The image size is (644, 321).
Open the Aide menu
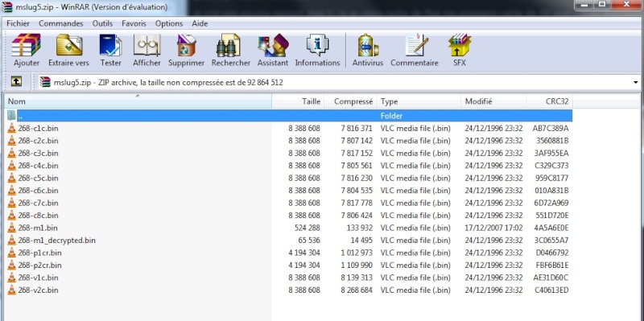point(200,23)
